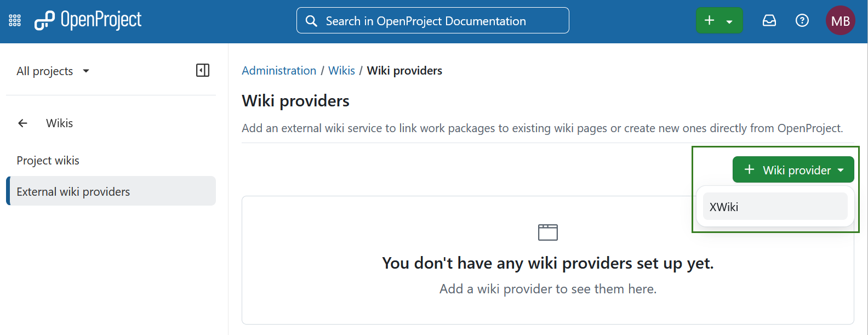Open the Wikis breadcrumb link

point(341,71)
